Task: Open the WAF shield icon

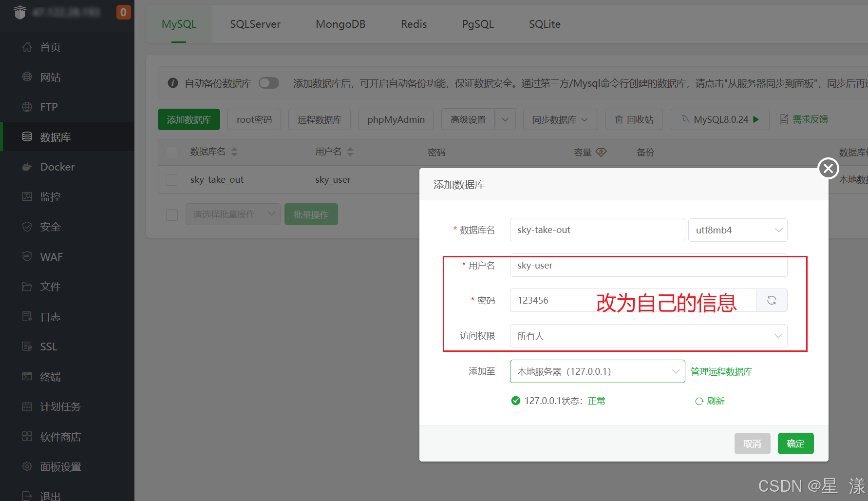Action: [27, 256]
